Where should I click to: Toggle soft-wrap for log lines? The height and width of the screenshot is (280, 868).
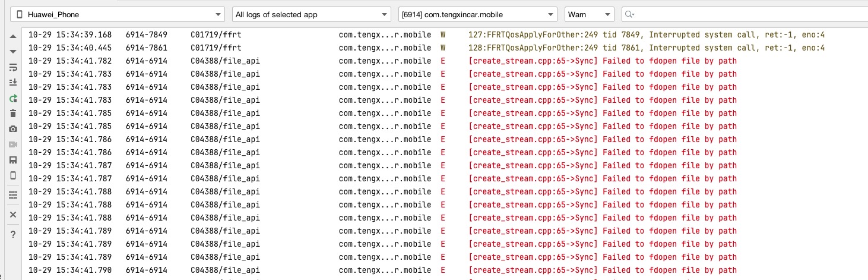click(x=13, y=67)
